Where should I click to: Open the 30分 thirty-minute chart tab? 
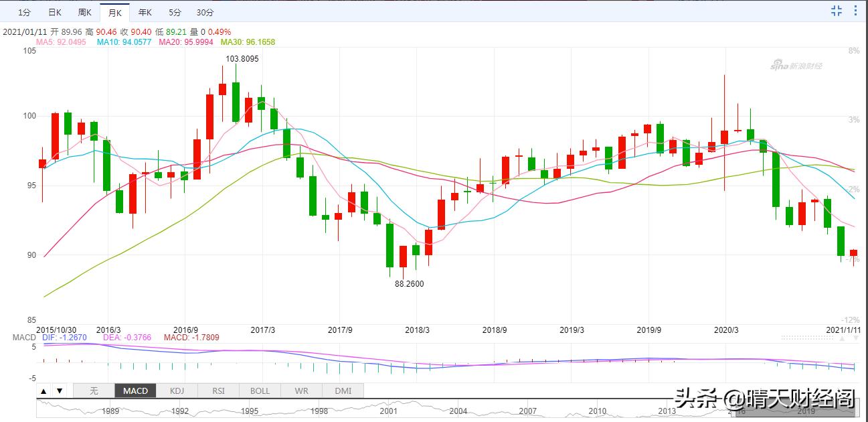click(205, 12)
